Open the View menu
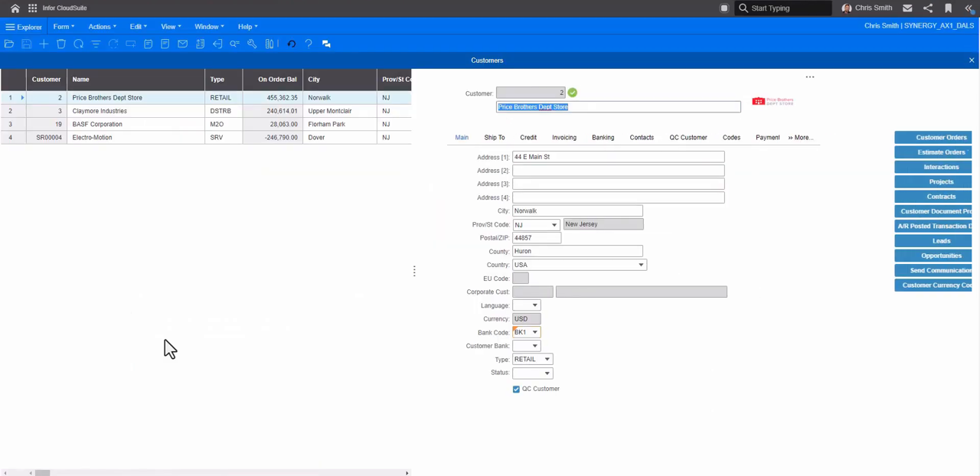980x476 pixels. coord(171,27)
